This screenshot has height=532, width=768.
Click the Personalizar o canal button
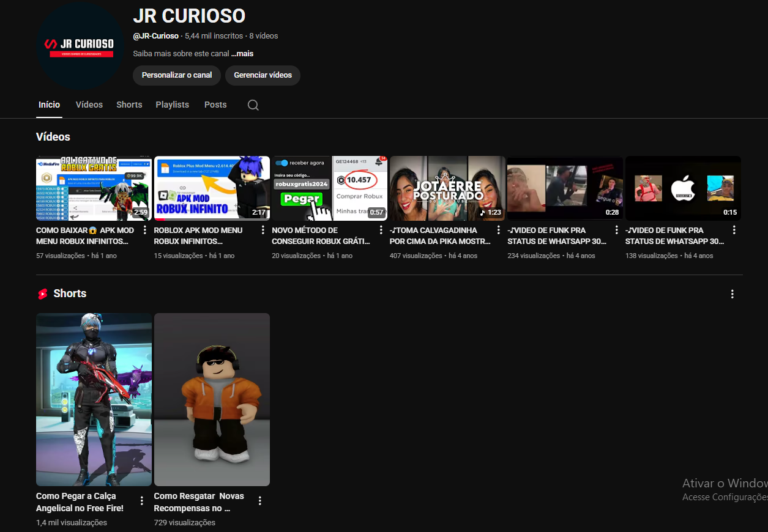(177, 75)
